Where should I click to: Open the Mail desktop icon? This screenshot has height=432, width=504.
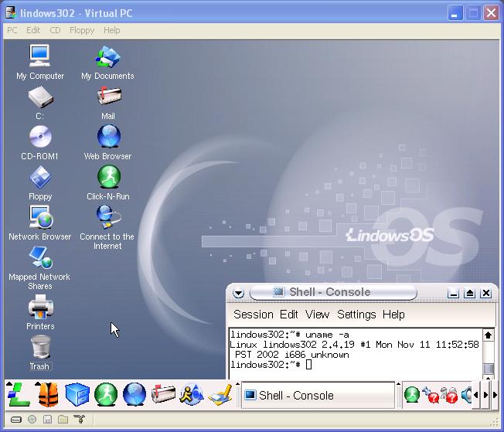point(109,103)
